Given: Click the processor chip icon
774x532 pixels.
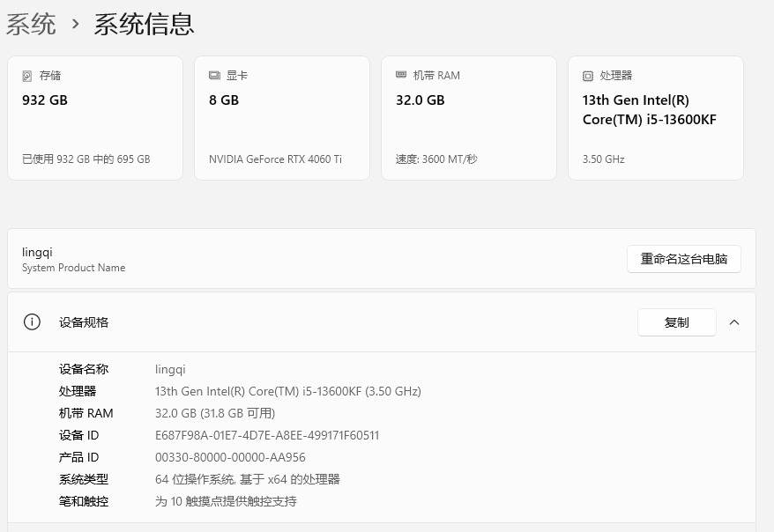Looking at the screenshot, I should (588, 76).
